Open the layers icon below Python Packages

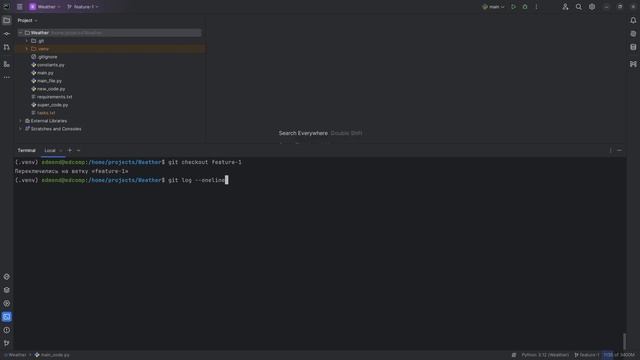(x=7, y=290)
